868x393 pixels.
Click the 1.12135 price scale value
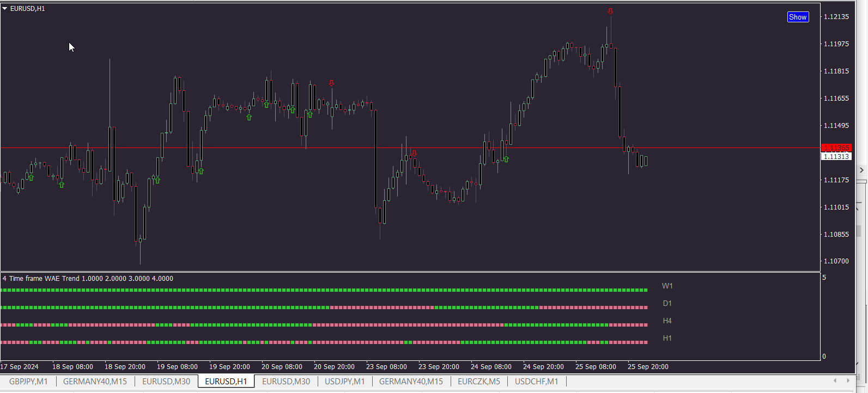(836, 17)
